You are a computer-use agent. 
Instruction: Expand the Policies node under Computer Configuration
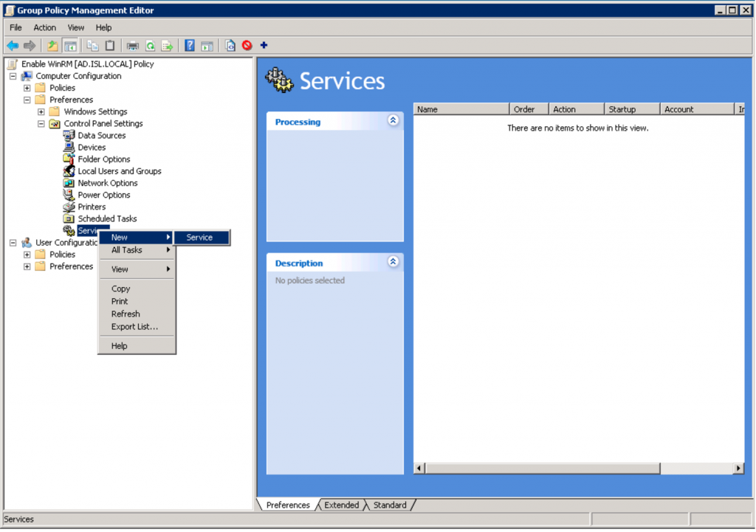tap(27, 87)
